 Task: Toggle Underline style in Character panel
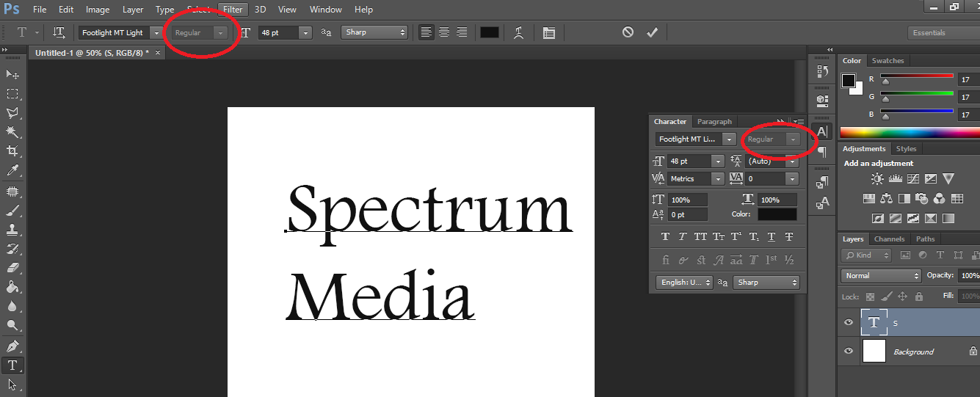click(772, 236)
